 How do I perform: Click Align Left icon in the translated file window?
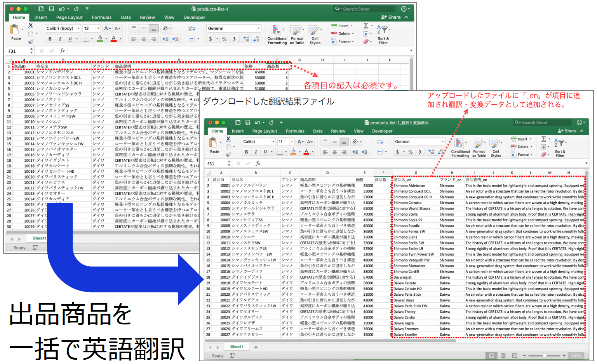(x=325, y=152)
